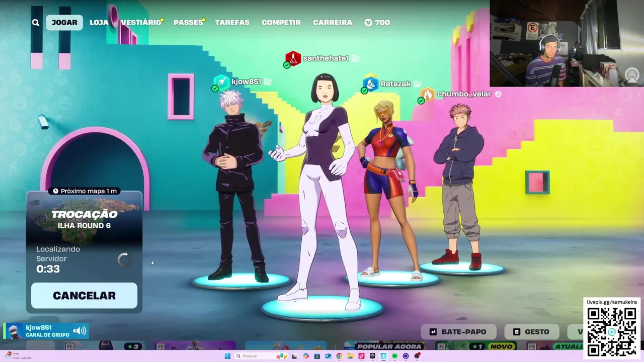The image size is (644, 362).
Task: Click santhehate1's red flask banner icon
Action: [x=293, y=58]
